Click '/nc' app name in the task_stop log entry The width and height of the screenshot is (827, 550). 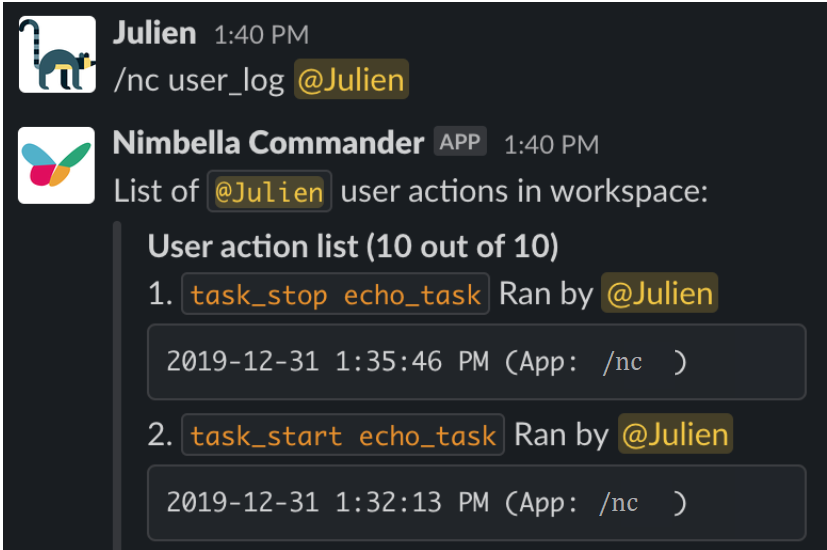[622, 362]
